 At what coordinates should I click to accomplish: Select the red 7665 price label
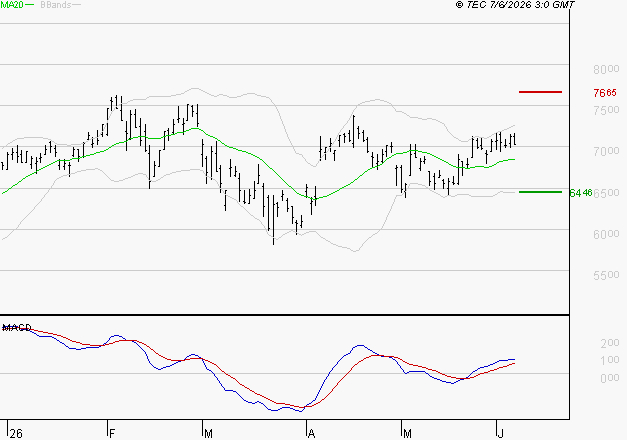tap(605, 93)
